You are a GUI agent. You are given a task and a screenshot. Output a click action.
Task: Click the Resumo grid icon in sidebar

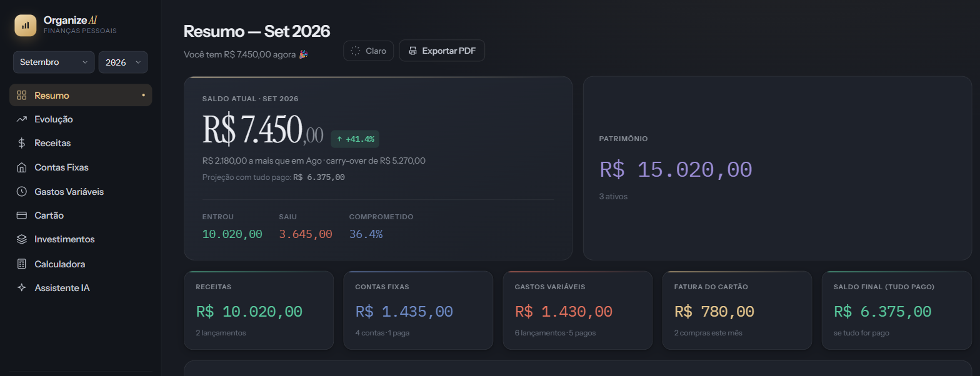[22, 95]
